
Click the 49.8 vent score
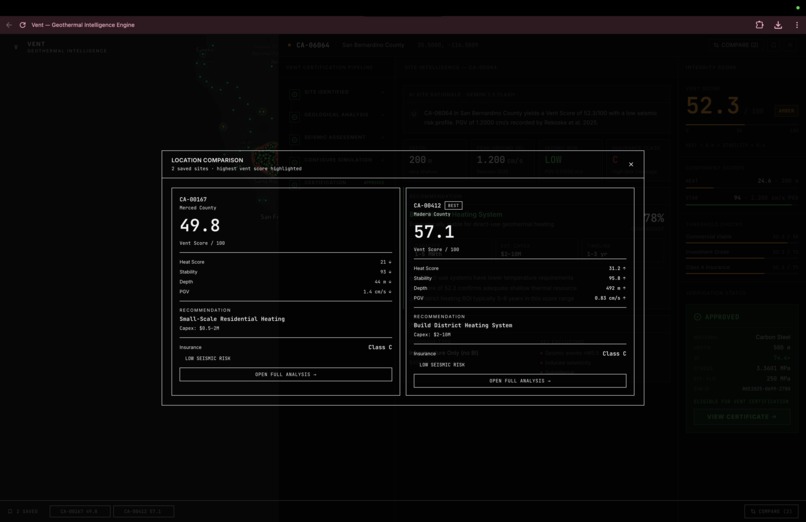click(x=200, y=226)
